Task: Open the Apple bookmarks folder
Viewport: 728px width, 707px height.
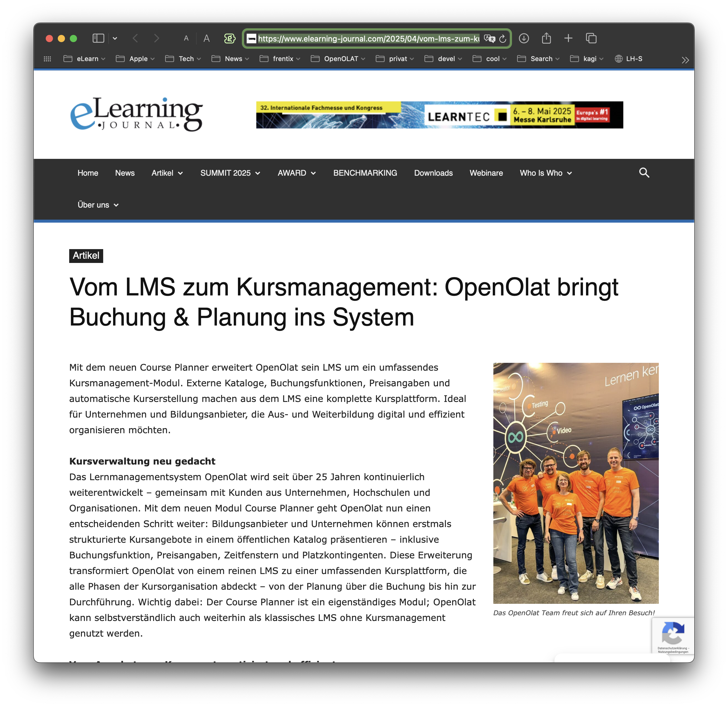Action: coord(135,59)
